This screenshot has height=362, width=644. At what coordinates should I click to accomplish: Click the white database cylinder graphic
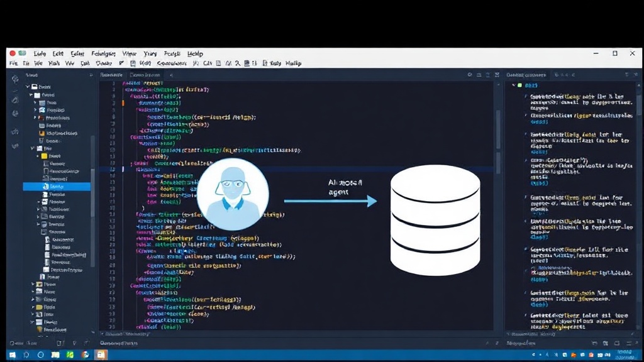click(x=435, y=220)
